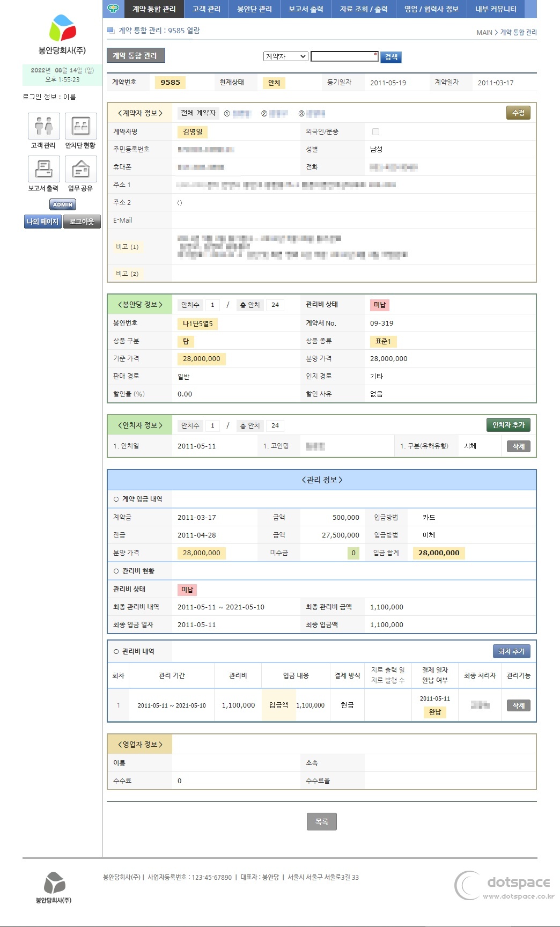The height and width of the screenshot is (927, 560).
Task: Click the search text input field
Action: click(x=344, y=56)
